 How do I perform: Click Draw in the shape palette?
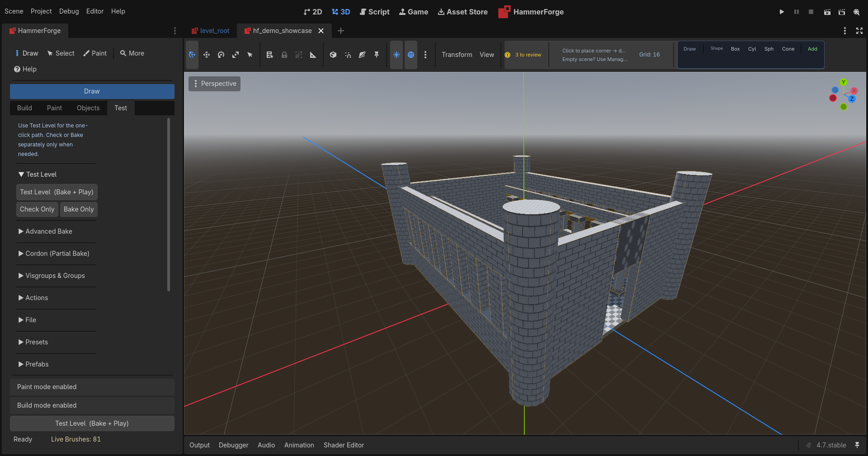[x=689, y=49]
